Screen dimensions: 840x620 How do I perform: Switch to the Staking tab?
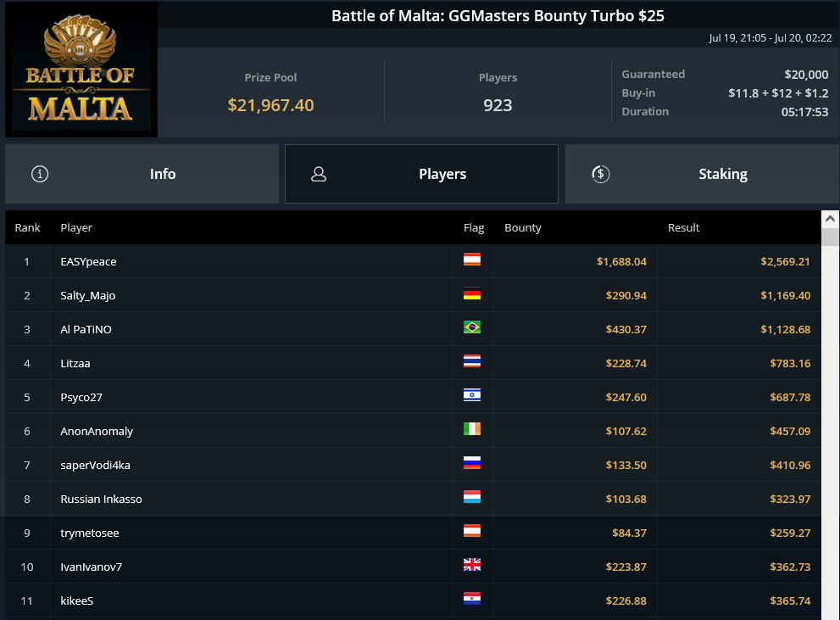(703, 174)
